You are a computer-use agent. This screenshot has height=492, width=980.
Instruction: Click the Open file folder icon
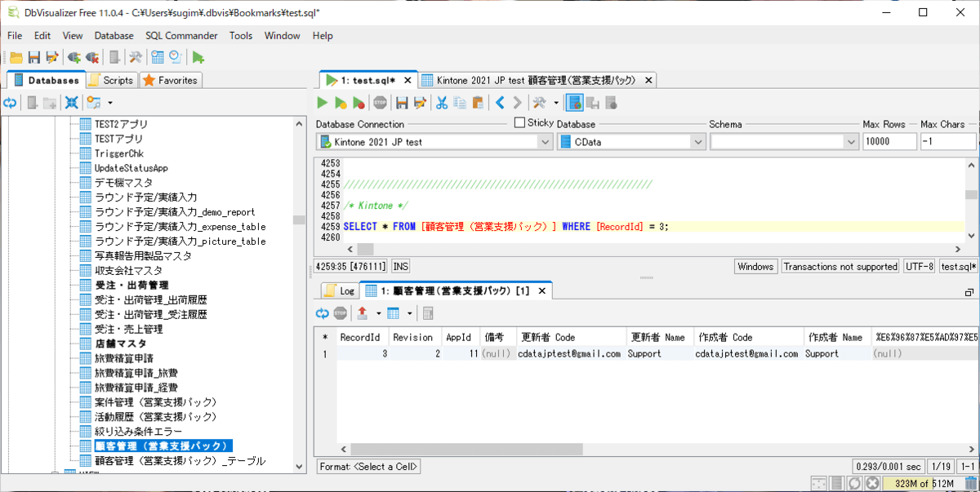point(16,57)
